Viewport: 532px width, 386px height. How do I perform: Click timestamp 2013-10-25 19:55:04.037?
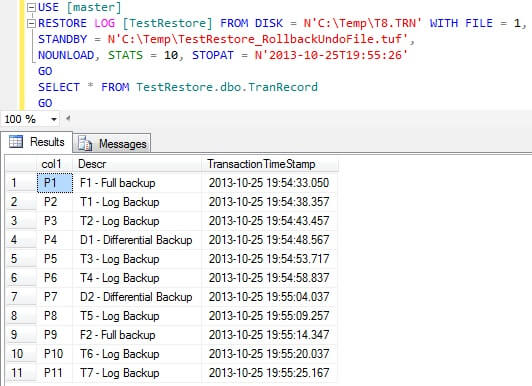coord(270,297)
